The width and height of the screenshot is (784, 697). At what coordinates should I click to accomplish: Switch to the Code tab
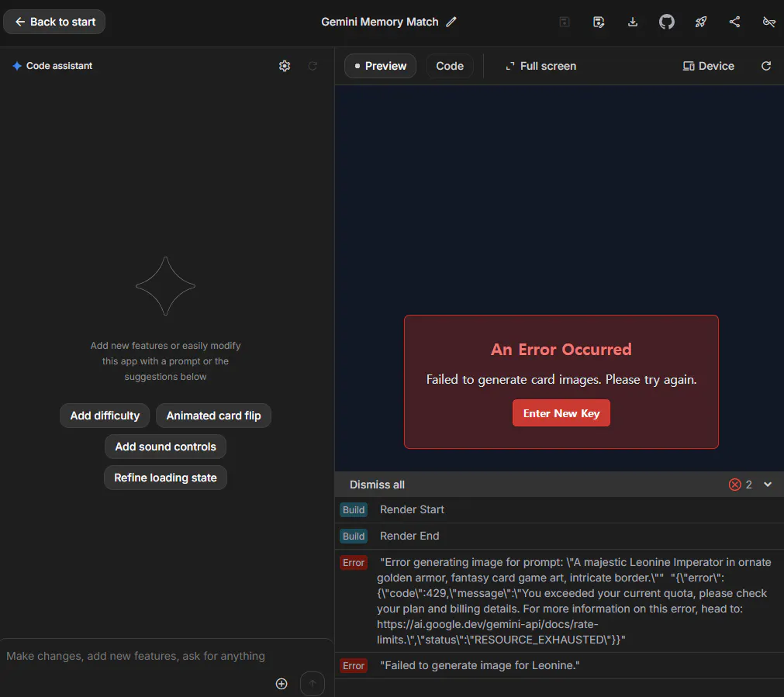450,66
